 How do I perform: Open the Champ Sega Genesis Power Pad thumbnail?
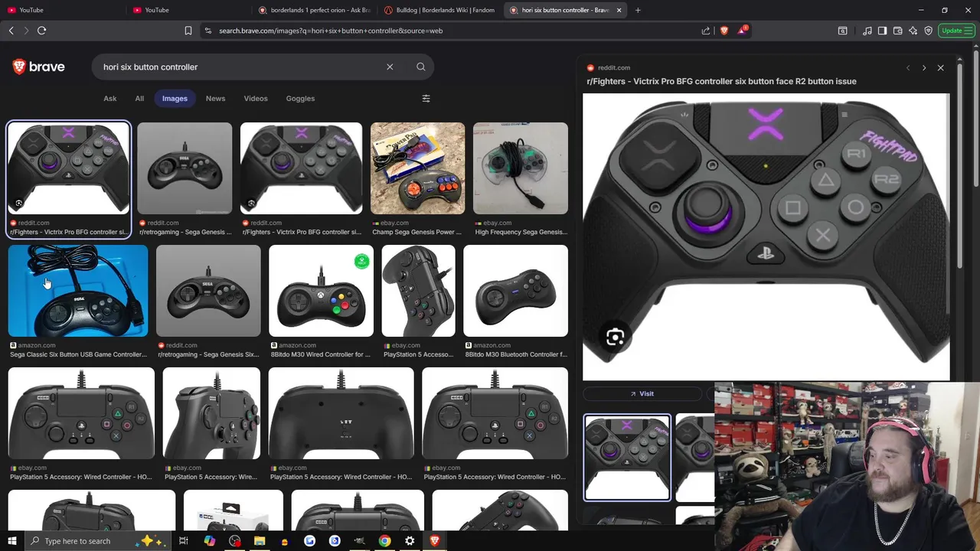coord(417,168)
